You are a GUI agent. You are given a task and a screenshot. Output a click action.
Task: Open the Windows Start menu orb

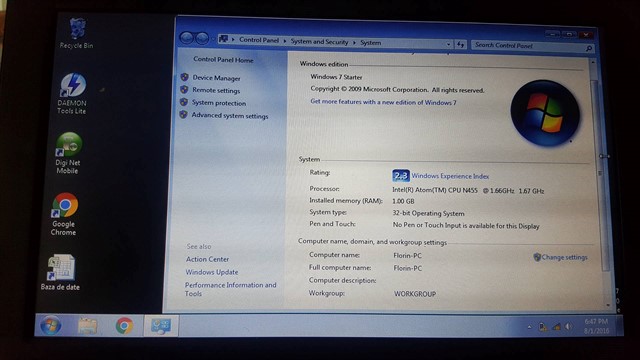coord(51,326)
